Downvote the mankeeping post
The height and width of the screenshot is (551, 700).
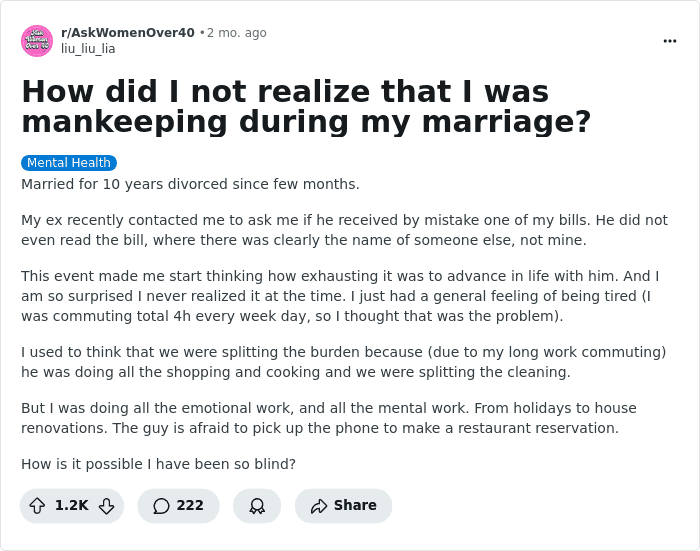[106, 506]
